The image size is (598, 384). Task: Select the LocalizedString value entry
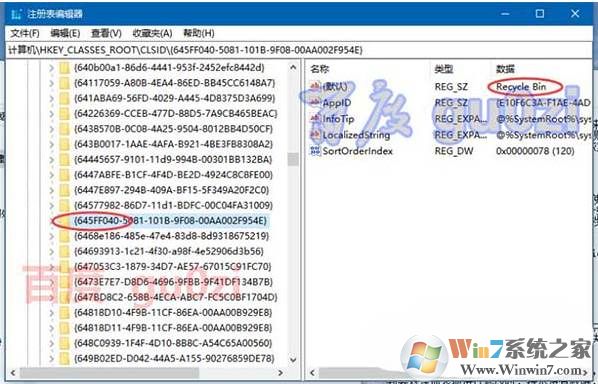point(356,135)
